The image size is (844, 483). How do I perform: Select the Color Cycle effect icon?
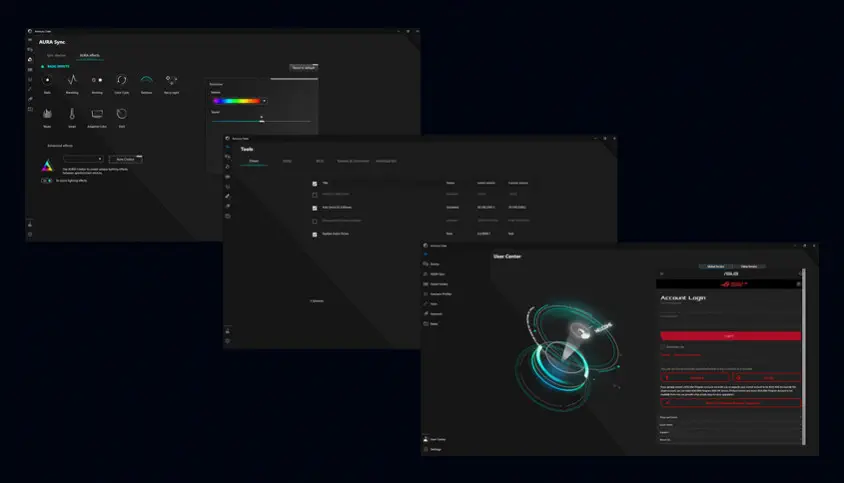(x=121, y=81)
